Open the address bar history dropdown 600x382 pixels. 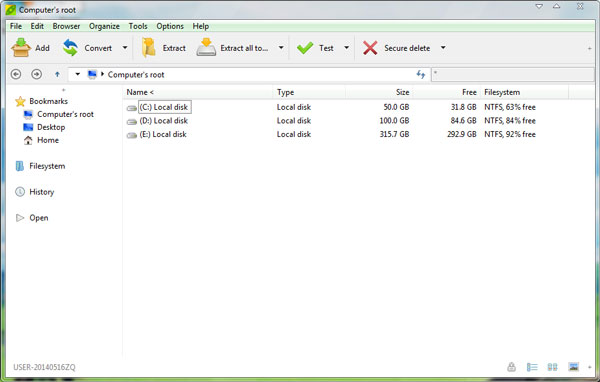[x=77, y=74]
